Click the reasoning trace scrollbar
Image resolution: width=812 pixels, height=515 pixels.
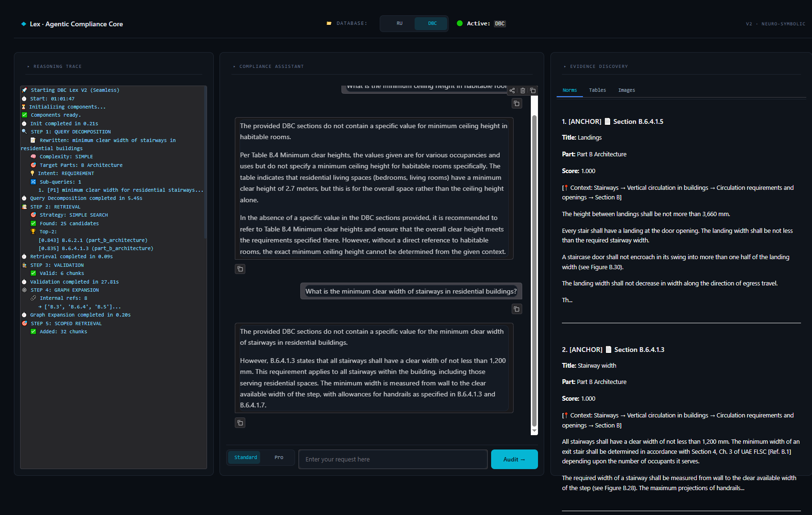point(205,163)
